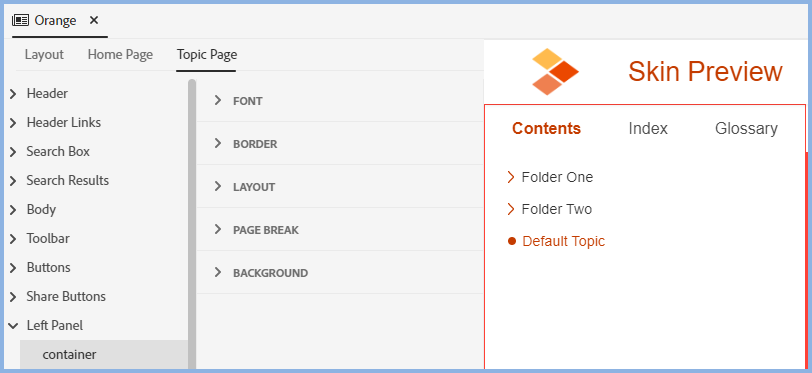Collapse the Left Panel tree node
The width and height of the screenshot is (812, 373).
click(x=13, y=326)
